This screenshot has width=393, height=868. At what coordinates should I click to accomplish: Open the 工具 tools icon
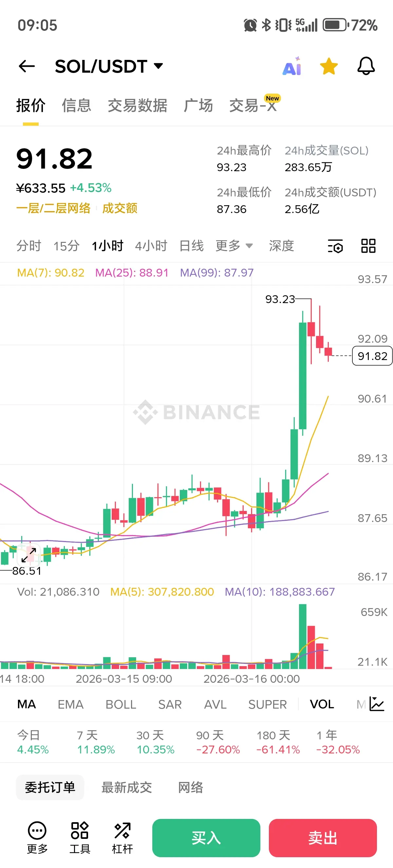80,838
